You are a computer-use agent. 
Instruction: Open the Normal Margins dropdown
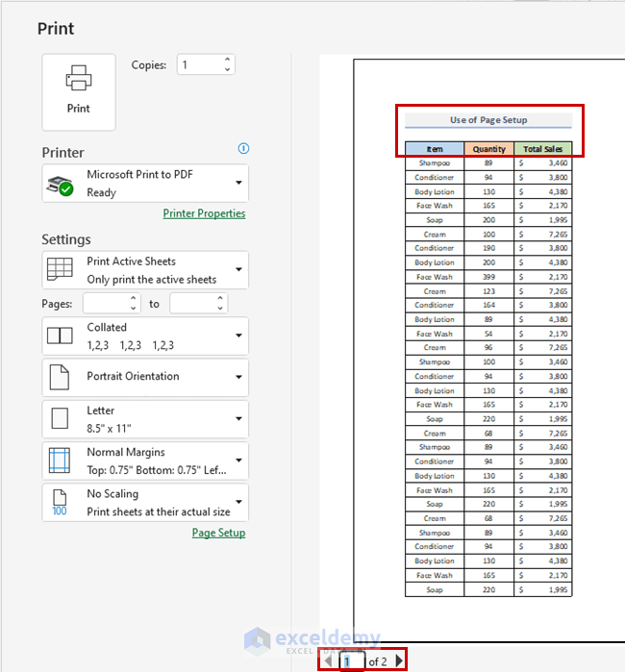coord(145,460)
